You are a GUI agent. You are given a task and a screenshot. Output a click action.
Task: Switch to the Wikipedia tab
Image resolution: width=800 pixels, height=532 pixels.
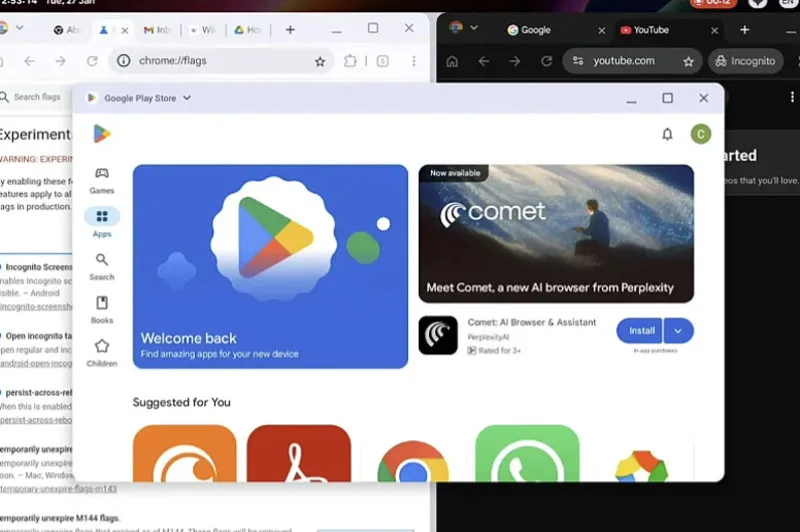pyautogui.click(x=203, y=30)
